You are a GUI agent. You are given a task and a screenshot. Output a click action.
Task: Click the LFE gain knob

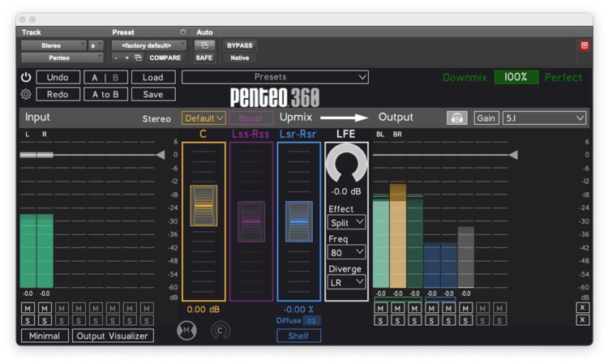point(346,164)
